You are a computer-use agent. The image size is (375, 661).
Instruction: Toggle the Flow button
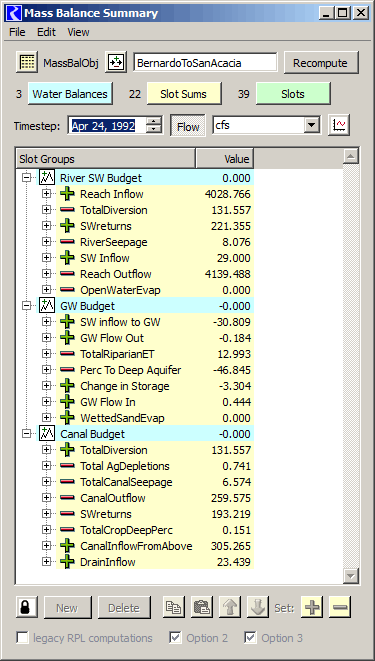[x=188, y=126]
